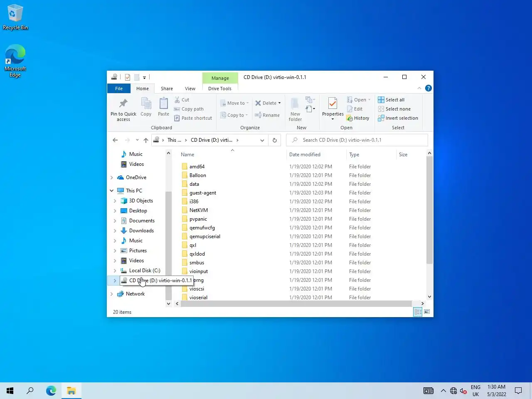The width and height of the screenshot is (532, 399).
Task: Click Copy path in ribbon
Action: (189, 109)
